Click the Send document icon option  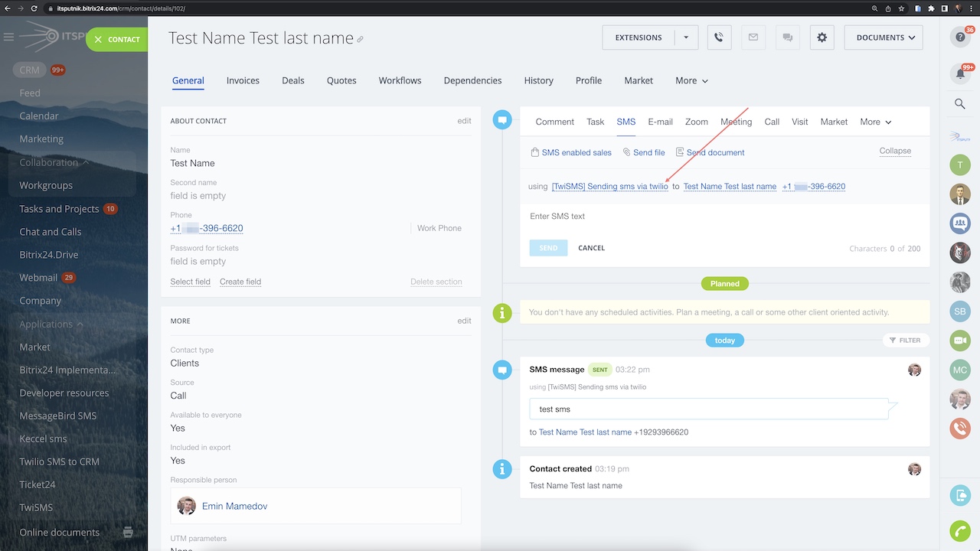pyautogui.click(x=680, y=152)
